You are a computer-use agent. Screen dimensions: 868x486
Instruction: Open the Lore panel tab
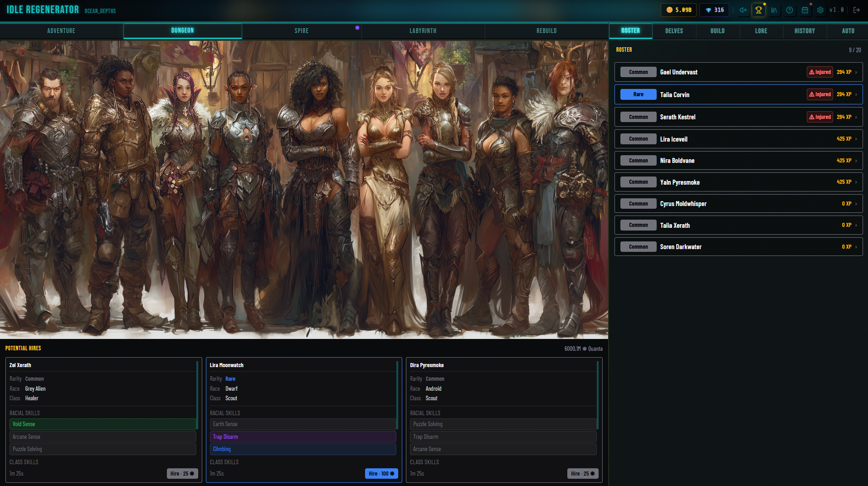coord(761,31)
